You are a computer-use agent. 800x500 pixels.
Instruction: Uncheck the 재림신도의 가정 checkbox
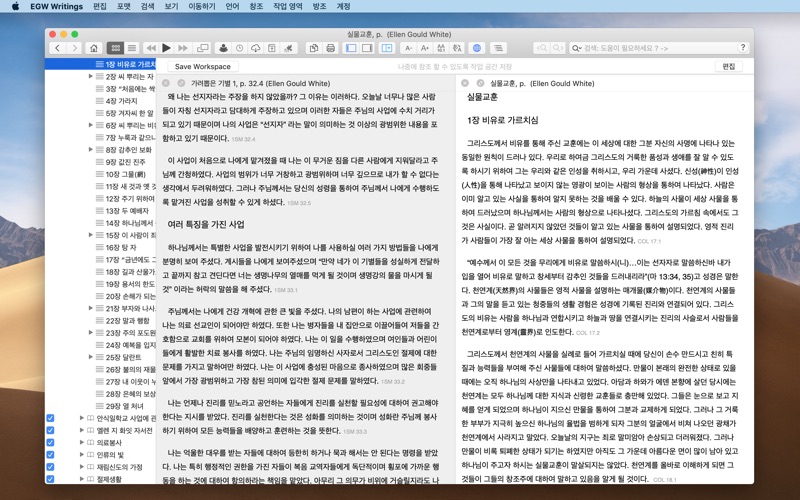coord(50,467)
